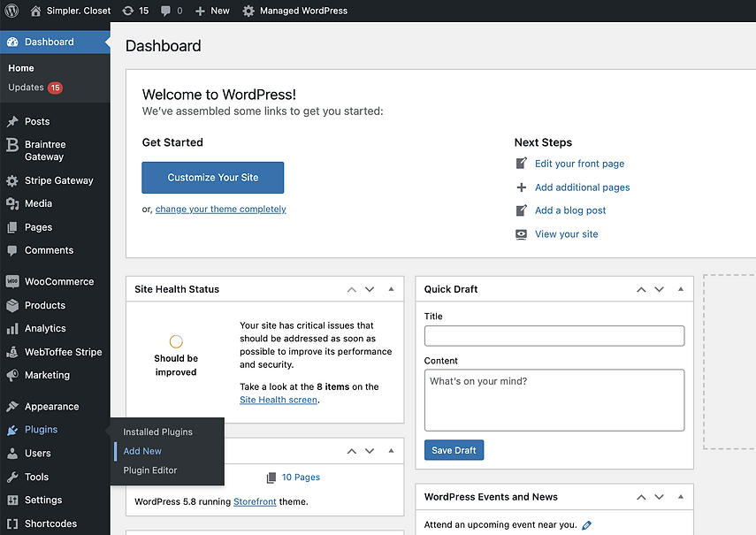Click the WooCommerce woo icon
Viewport: 756px width, 535px height.
(12, 281)
